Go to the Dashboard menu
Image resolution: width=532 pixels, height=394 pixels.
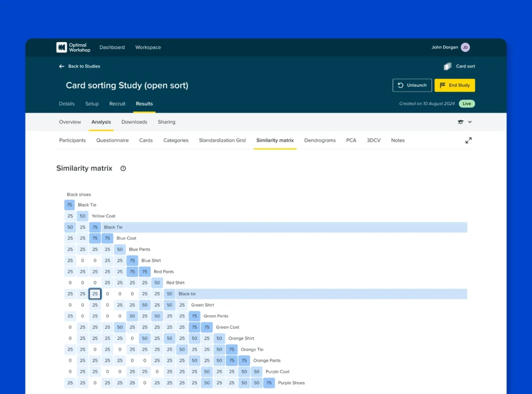112,47
